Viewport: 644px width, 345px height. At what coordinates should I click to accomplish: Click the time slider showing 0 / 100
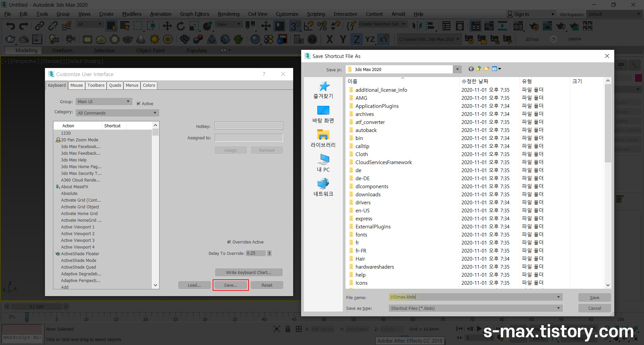pos(36,306)
